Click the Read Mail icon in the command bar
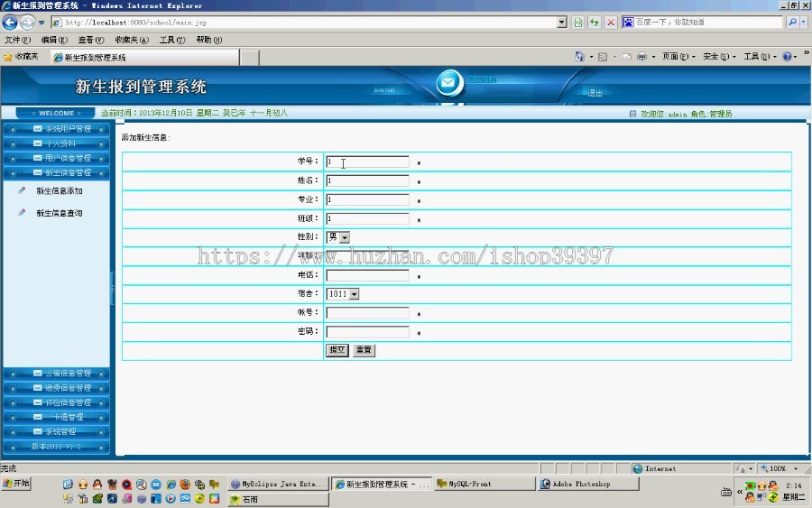 627,57
